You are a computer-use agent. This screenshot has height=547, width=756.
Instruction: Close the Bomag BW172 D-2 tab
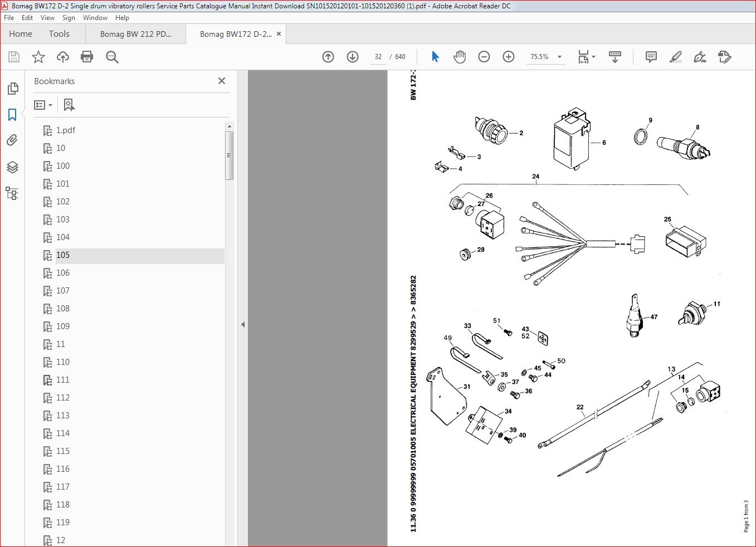click(x=279, y=33)
